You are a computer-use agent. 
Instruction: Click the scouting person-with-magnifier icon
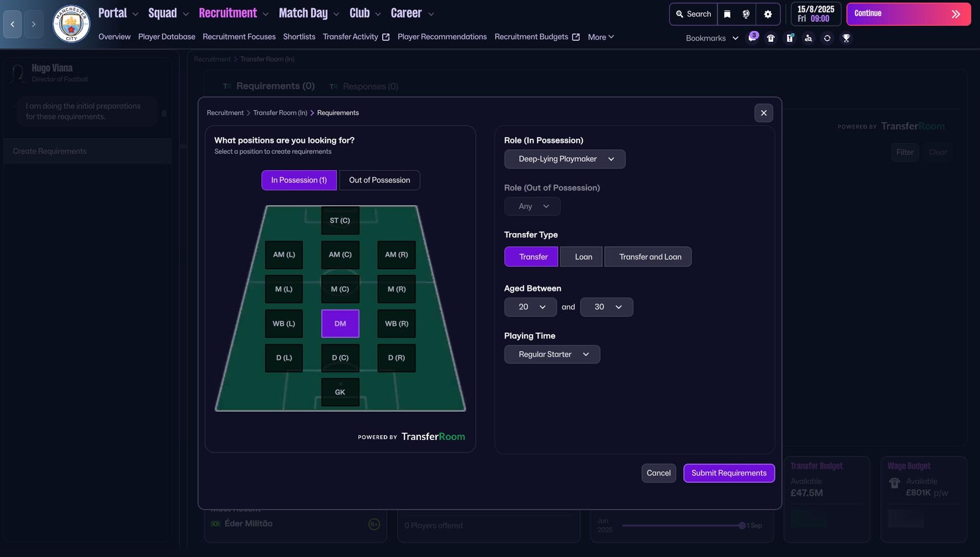click(x=808, y=38)
